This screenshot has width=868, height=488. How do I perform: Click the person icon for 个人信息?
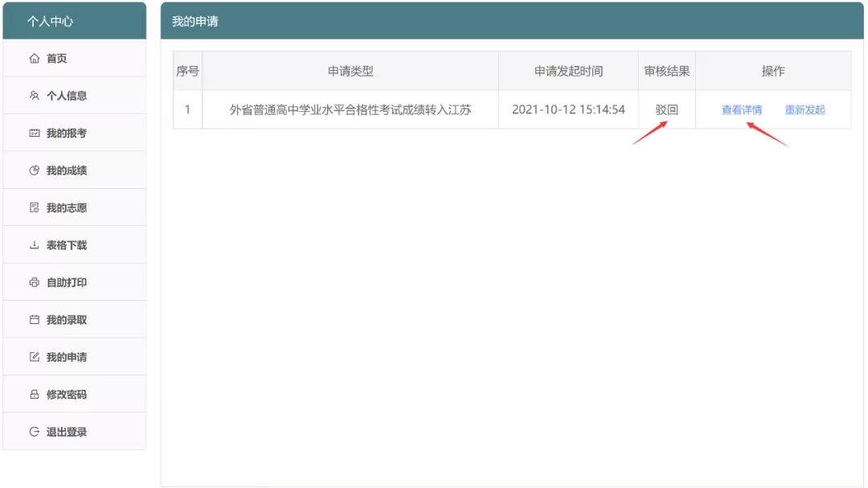34,96
